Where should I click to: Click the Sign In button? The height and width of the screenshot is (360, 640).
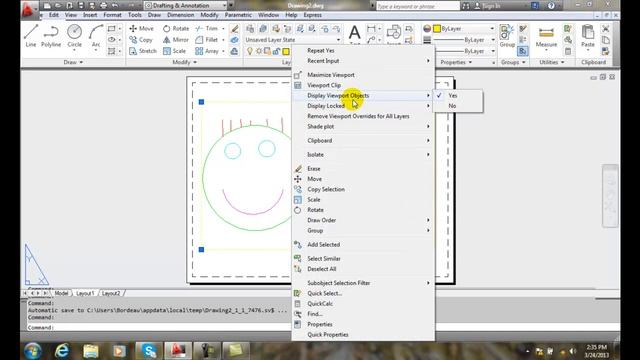tap(488, 6)
